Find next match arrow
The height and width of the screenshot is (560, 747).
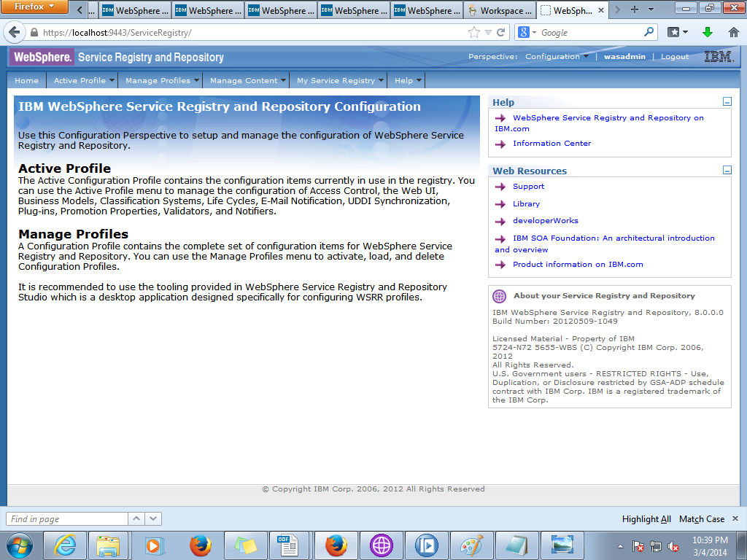coord(153,518)
